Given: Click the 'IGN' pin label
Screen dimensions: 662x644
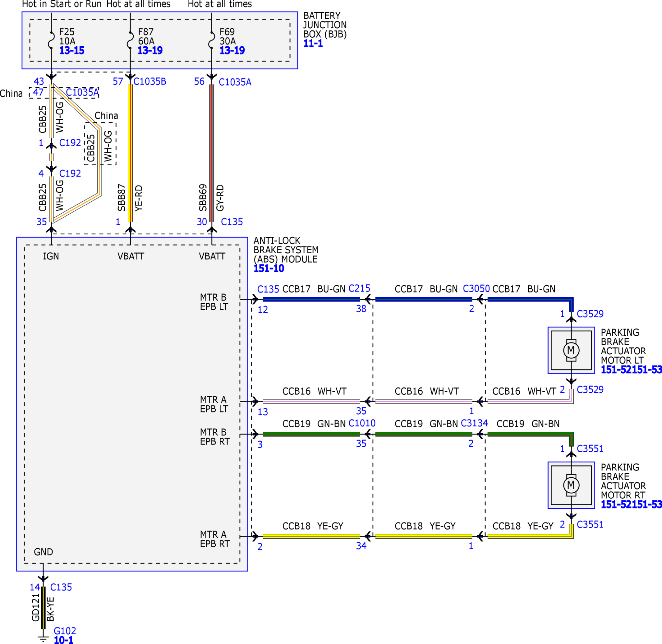Looking at the screenshot, I should (x=51, y=256).
